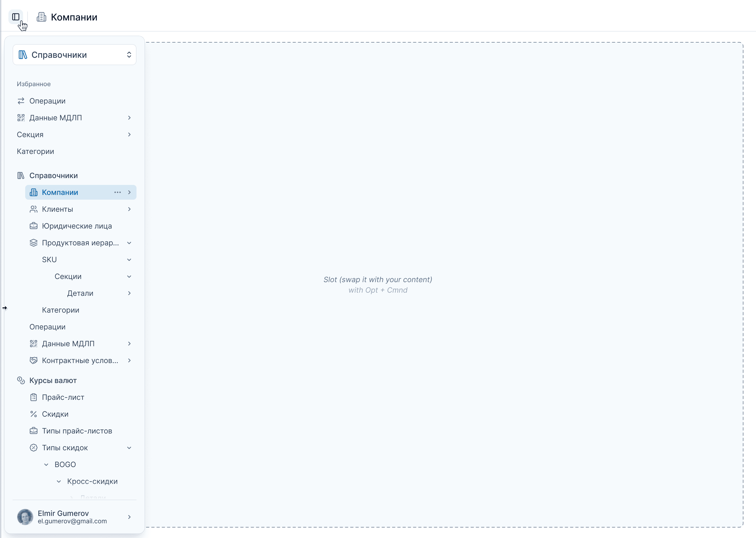Image resolution: width=756 pixels, height=538 pixels.
Task: Expand the Контрактные услов... chevron
Action: 129,360
